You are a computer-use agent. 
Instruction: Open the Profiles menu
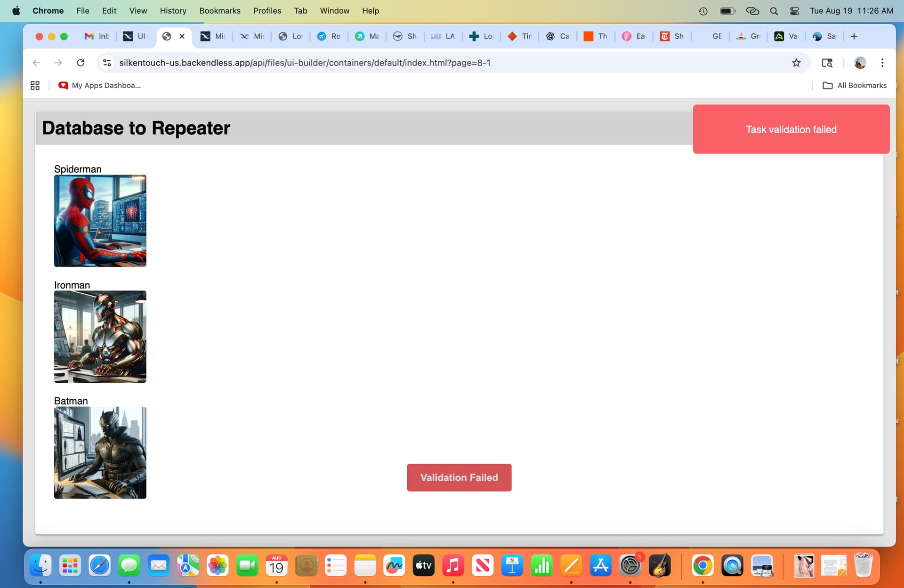(267, 10)
